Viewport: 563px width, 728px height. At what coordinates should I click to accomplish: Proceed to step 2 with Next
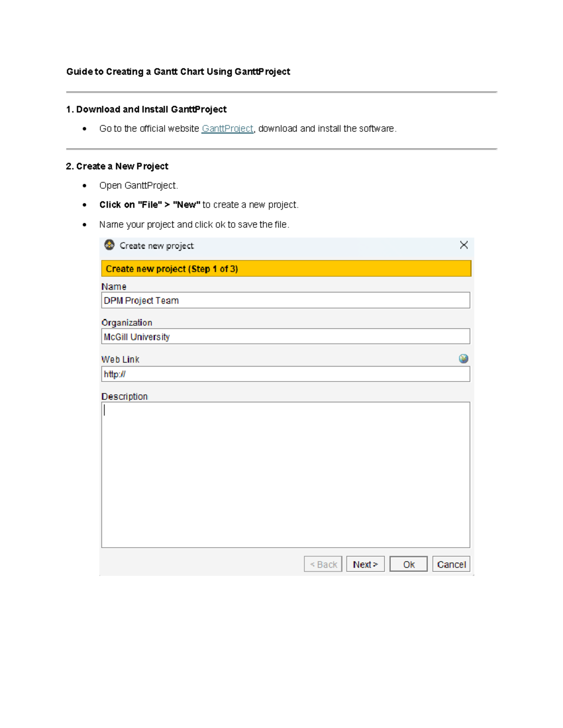(x=365, y=564)
